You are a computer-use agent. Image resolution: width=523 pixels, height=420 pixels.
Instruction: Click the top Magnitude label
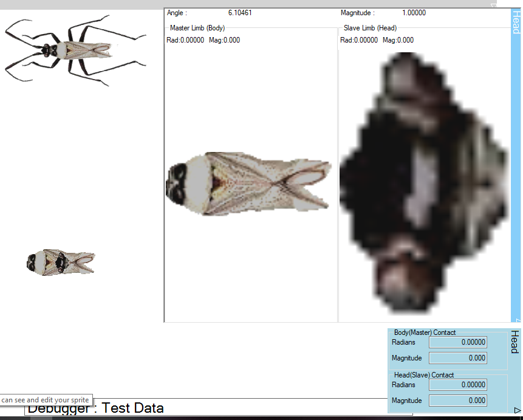coord(358,13)
